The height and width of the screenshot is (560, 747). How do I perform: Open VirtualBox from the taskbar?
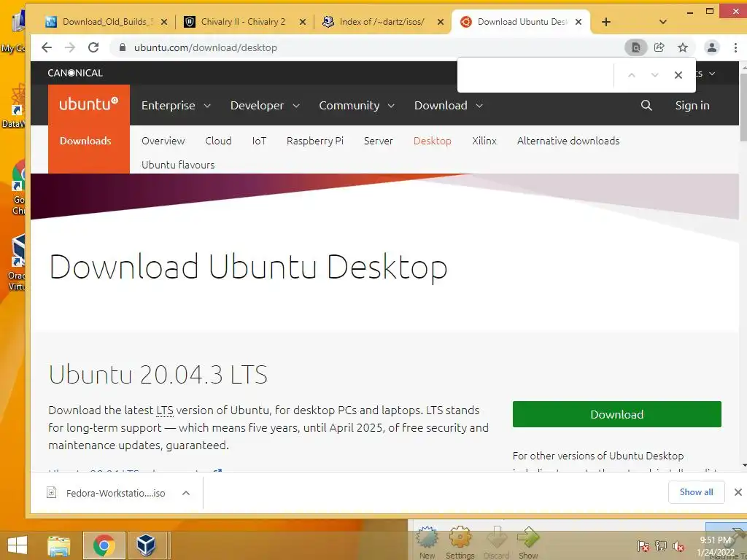[146, 545]
